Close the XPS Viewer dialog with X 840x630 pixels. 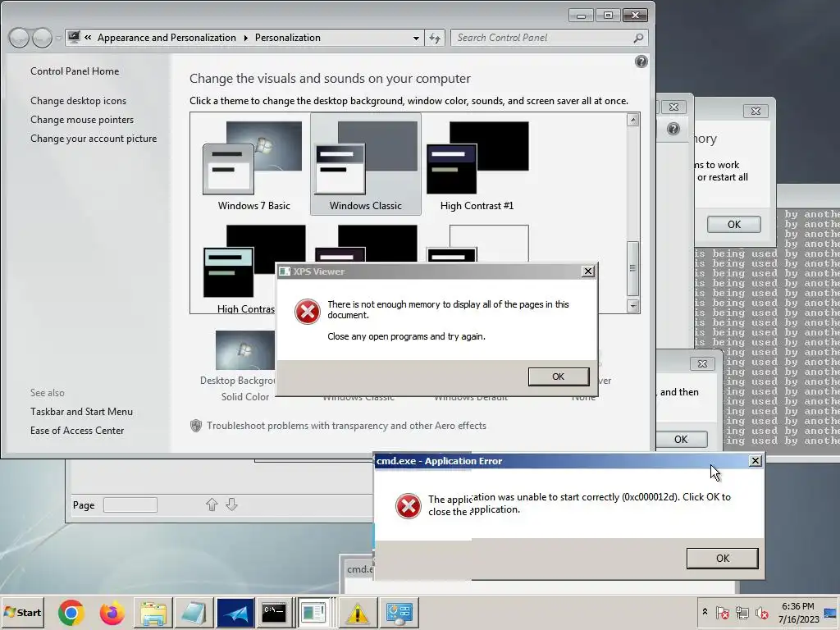click(587, 271)
